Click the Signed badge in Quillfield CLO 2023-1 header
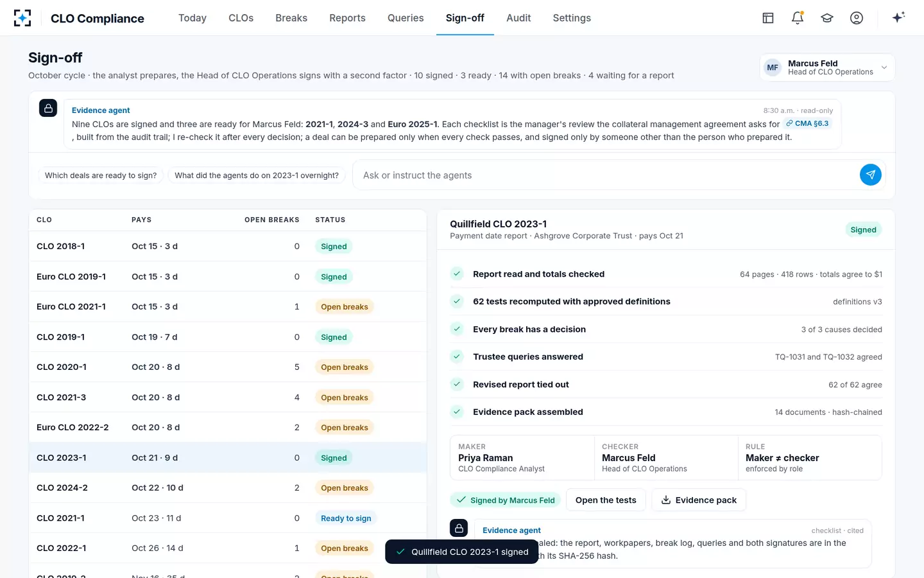924x578 pixels. click(x=863, y=230)
